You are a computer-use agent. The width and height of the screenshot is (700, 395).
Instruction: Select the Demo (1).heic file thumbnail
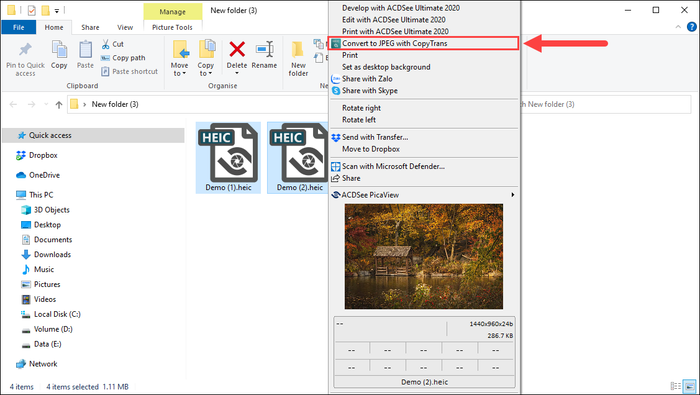click(x=228, y=157)
